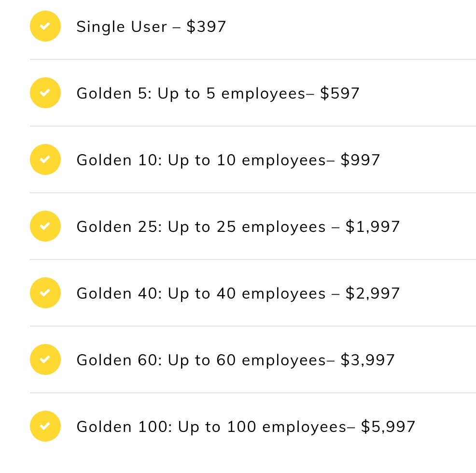Select "Golden 60: Up to 60 employees" label
The height and width of the screenshot is (473, 476).
pos(201,360)
